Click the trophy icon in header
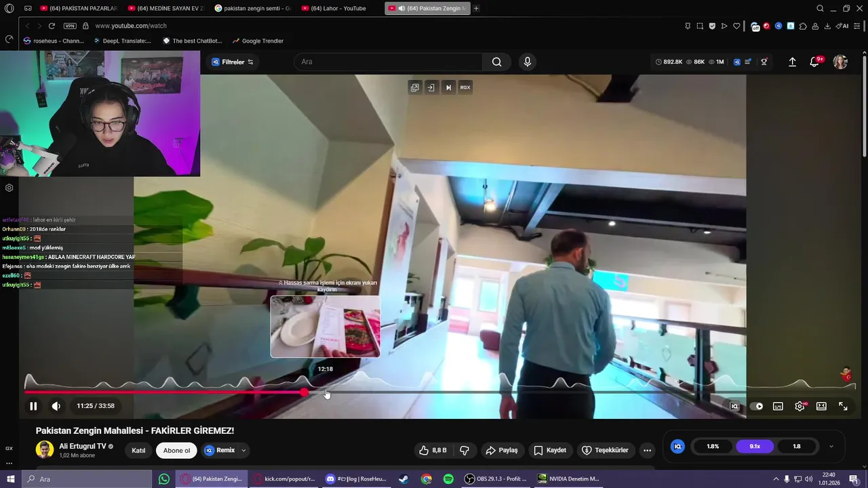Image resolution: width=868 pixels, height=488 pixels. coord(764,62)
